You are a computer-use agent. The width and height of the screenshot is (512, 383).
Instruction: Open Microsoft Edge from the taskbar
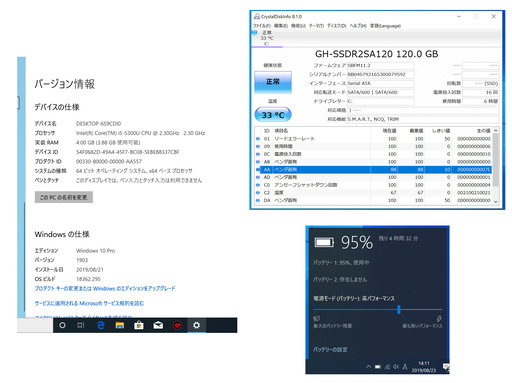tap(101, 325)
